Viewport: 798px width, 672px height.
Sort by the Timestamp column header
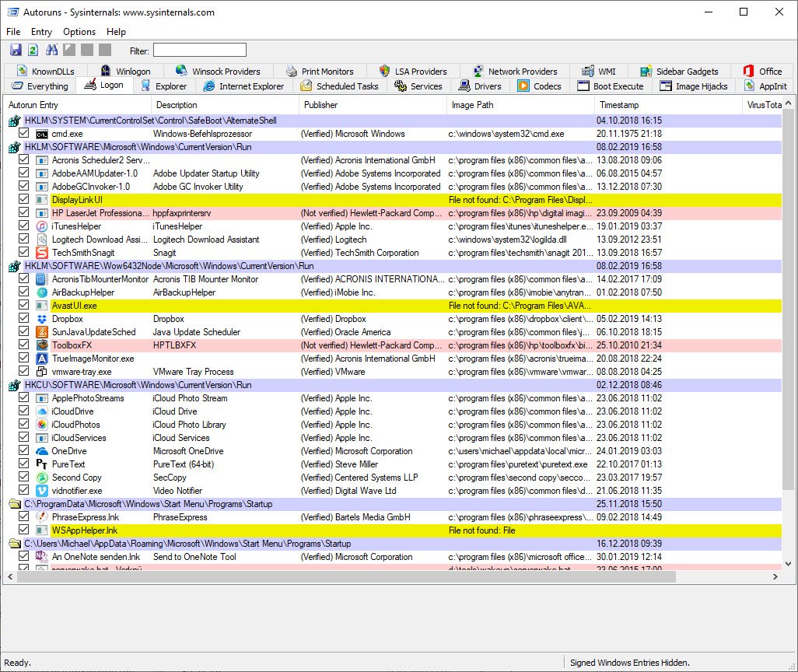tap(620, 105)
